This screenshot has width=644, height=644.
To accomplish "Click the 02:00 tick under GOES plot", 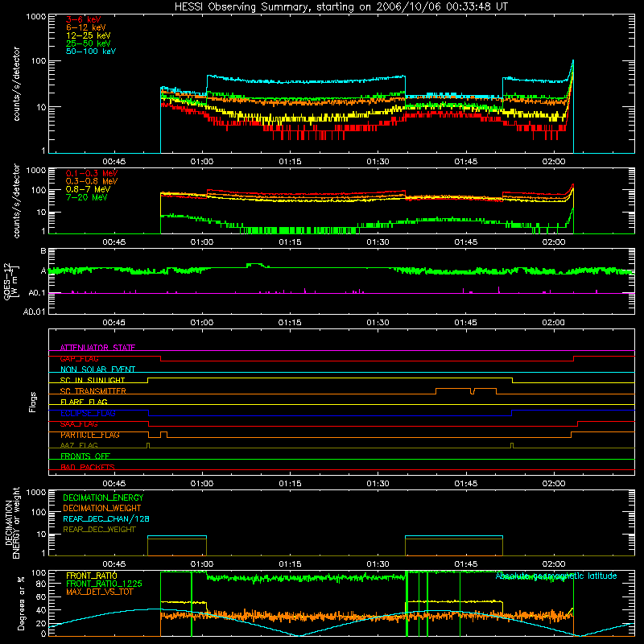I will [x=553, y=323].
